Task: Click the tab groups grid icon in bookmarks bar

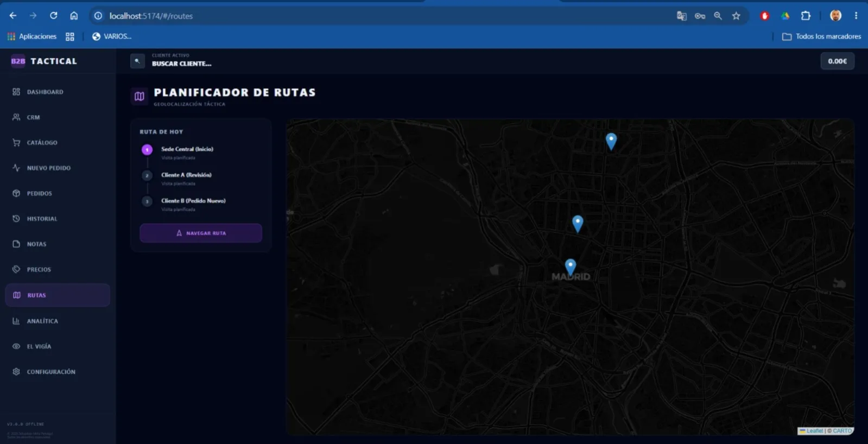Action: pos(70,36)
